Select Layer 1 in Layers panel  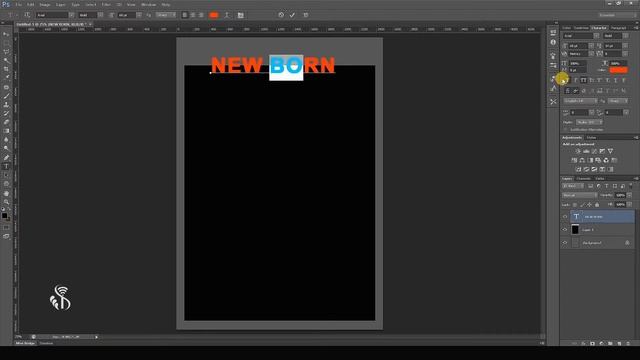pos(602,230)
